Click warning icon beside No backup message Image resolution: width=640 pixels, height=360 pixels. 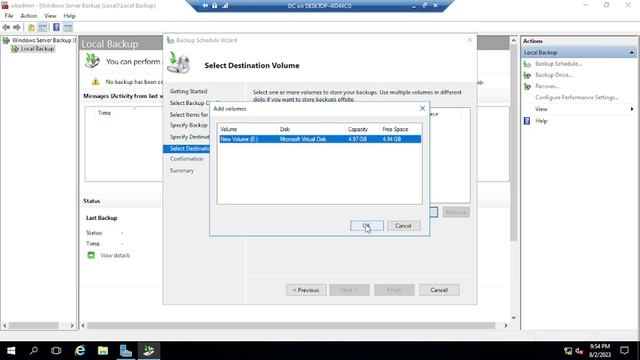coord(96,82)
